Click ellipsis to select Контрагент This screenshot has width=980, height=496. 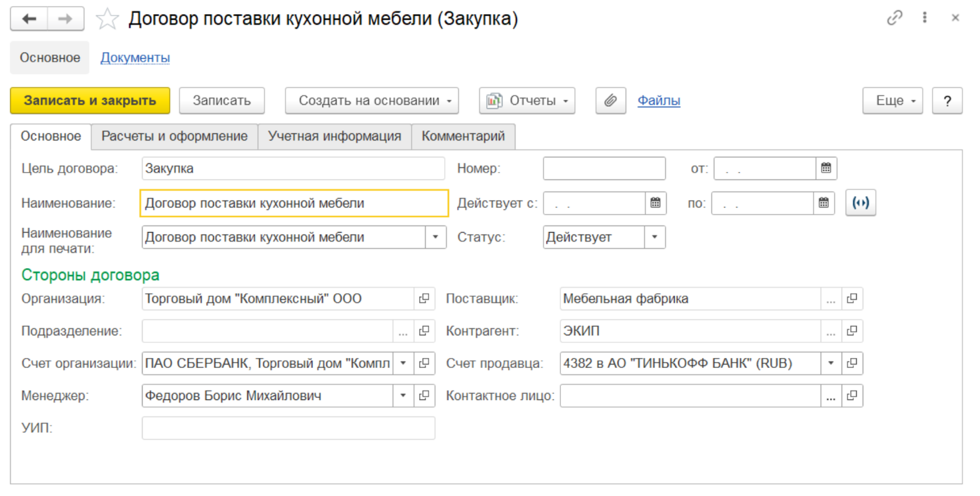tap(831, 331)
